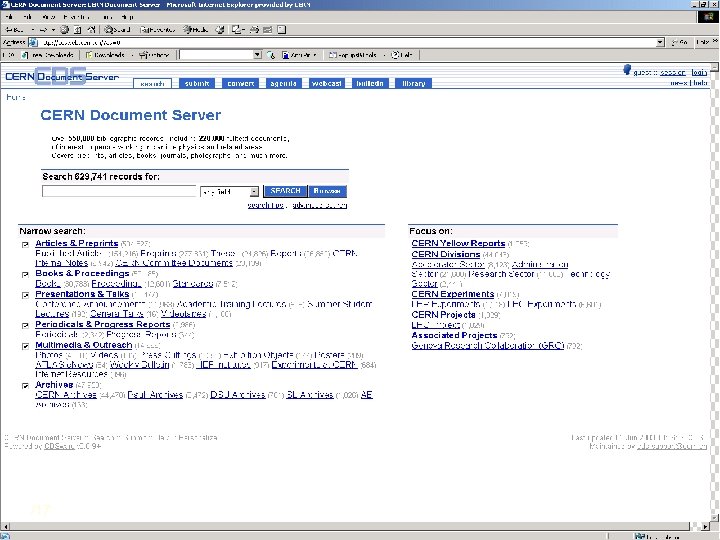The image size is (720, 540).
Task: Click the login link
Action: coord(699,73)
